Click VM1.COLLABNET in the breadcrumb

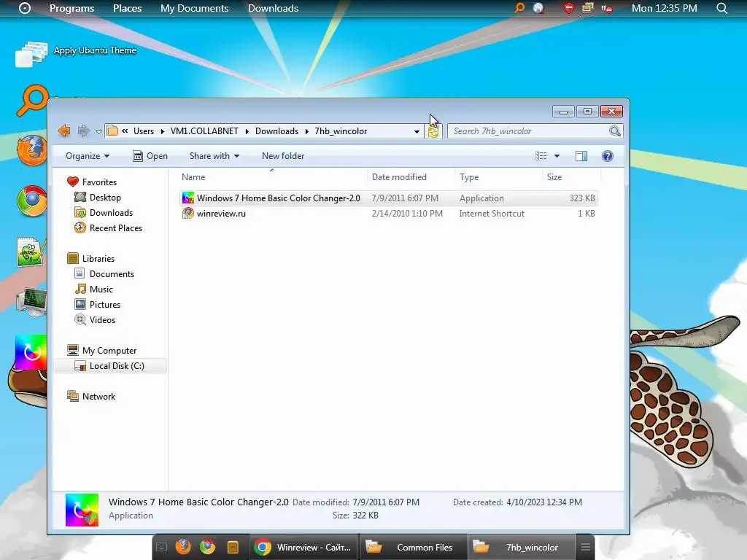(204, 131)
